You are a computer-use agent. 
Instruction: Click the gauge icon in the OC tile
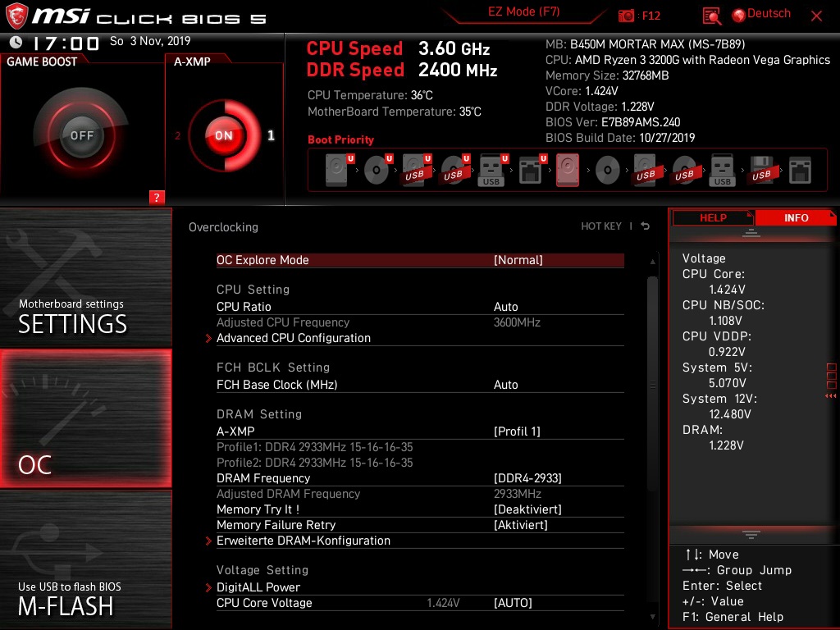(x=57, y=410)
